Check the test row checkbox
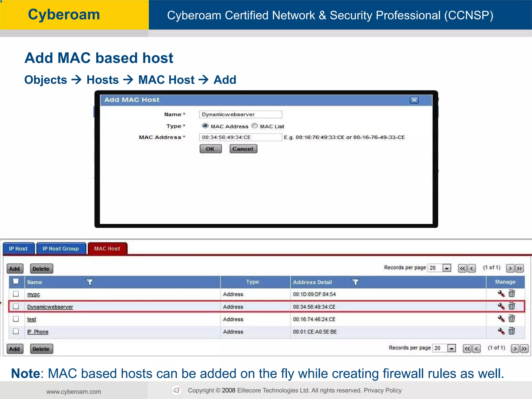This screenshot has width=532, height=399. tap(16, 319)
